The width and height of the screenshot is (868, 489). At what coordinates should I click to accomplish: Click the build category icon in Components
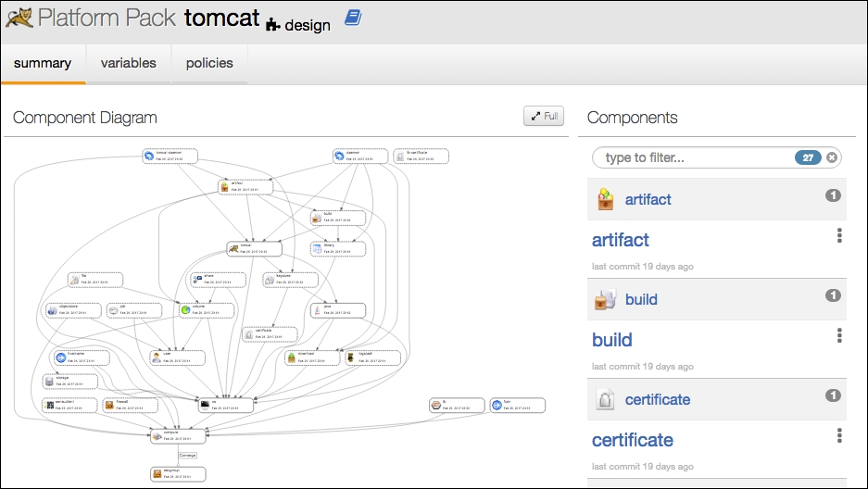(606, 299)
